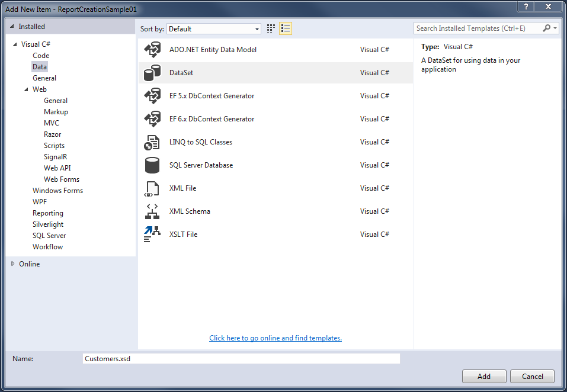Click the SQL Server Database icon
The image size is (567, 392).
tap(152, 165)
